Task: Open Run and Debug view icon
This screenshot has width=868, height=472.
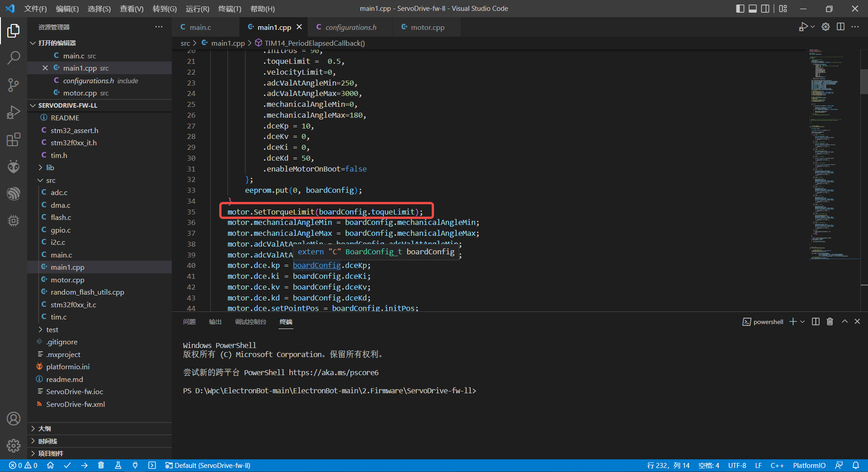Action: [x=14, y=112]
